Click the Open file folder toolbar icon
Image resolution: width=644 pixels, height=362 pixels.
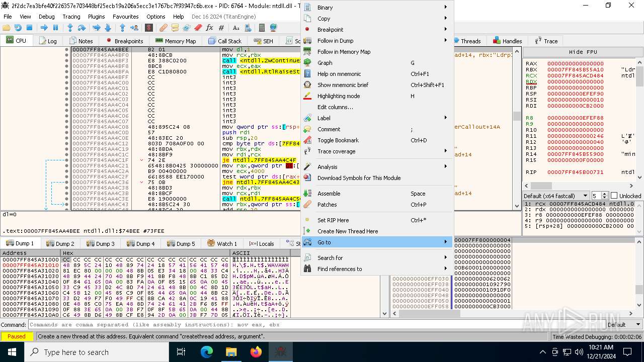[7, 28]
